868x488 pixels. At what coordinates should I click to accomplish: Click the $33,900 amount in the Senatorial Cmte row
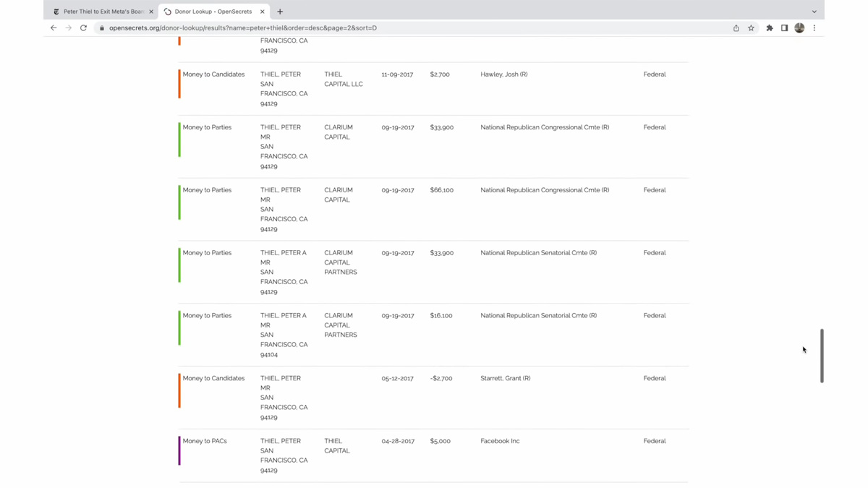[441, 253]
